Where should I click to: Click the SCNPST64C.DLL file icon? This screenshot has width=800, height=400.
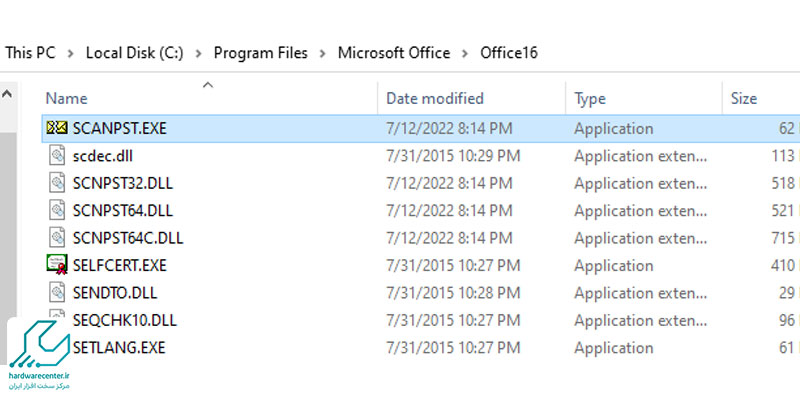57,238
